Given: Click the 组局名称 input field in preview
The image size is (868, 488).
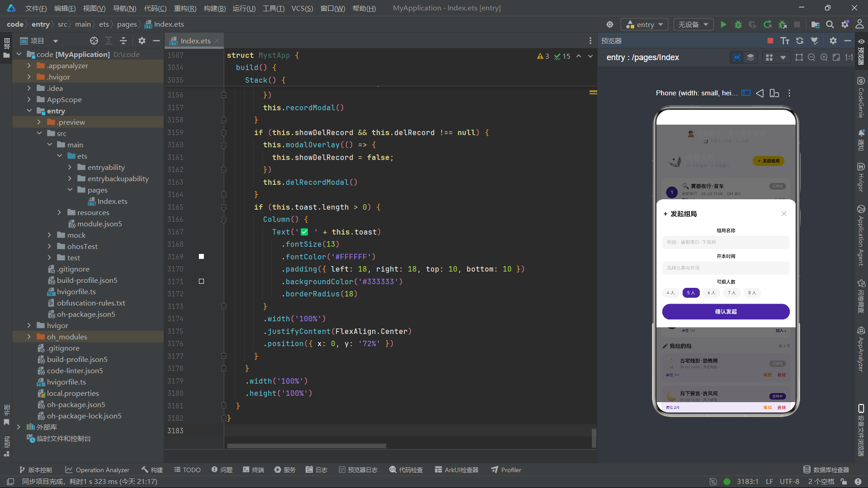Looking at the screenshot, I should [x=726, y=242].
